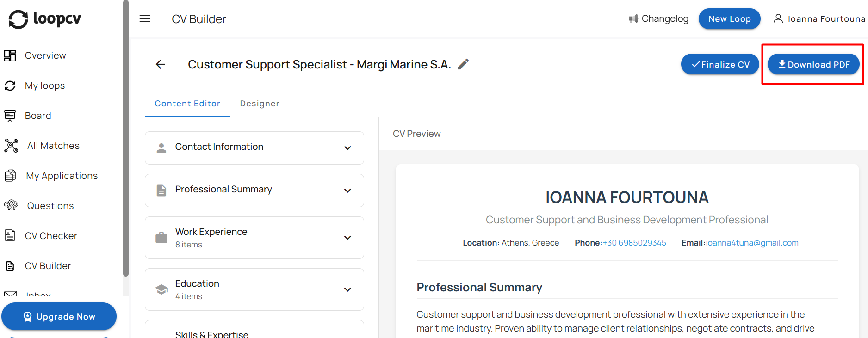Click the Download PDF button

(x=813, y=65)
